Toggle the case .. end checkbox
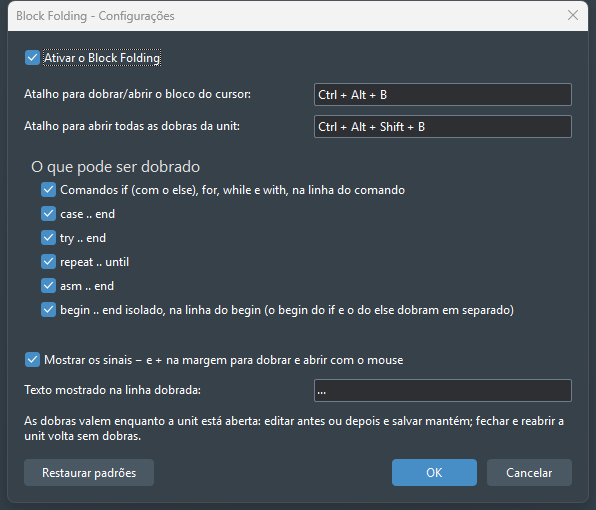Image resolution: width=596 pixels, height=510 pixels. (48, 214)
